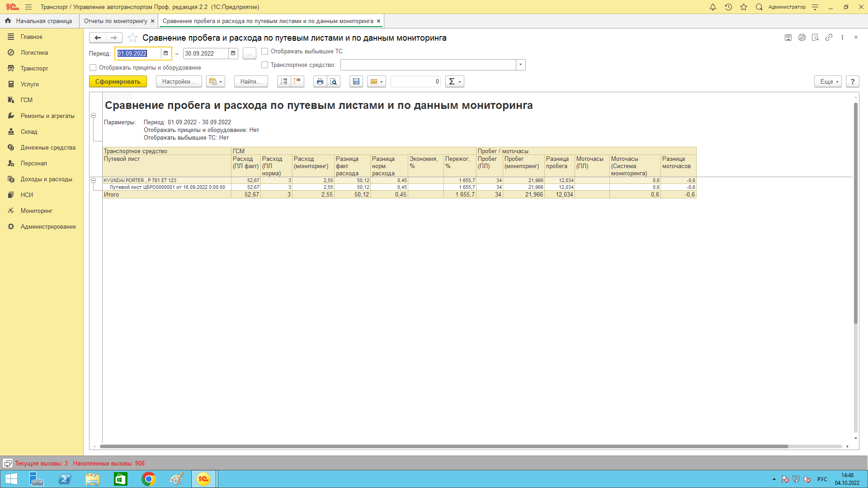Click the print report icon
This screenshot has width=868, height=488.
pyautogui.click(x=320, y=82)
